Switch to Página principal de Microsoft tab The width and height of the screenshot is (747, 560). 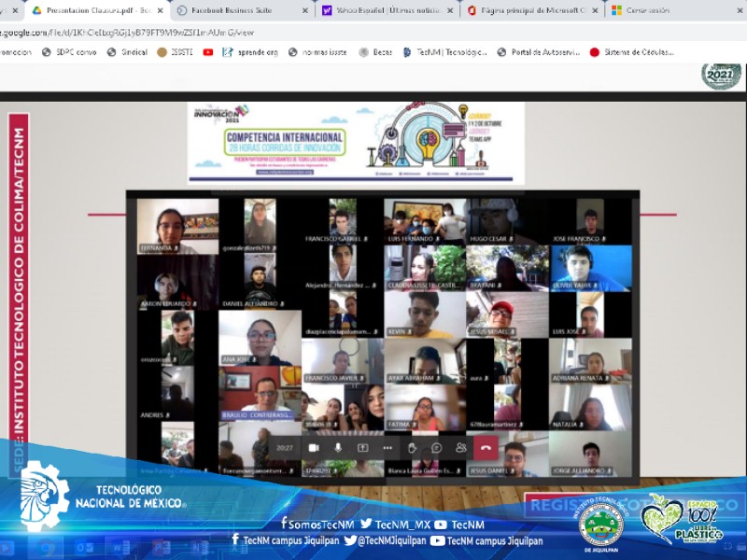[532, 10]
